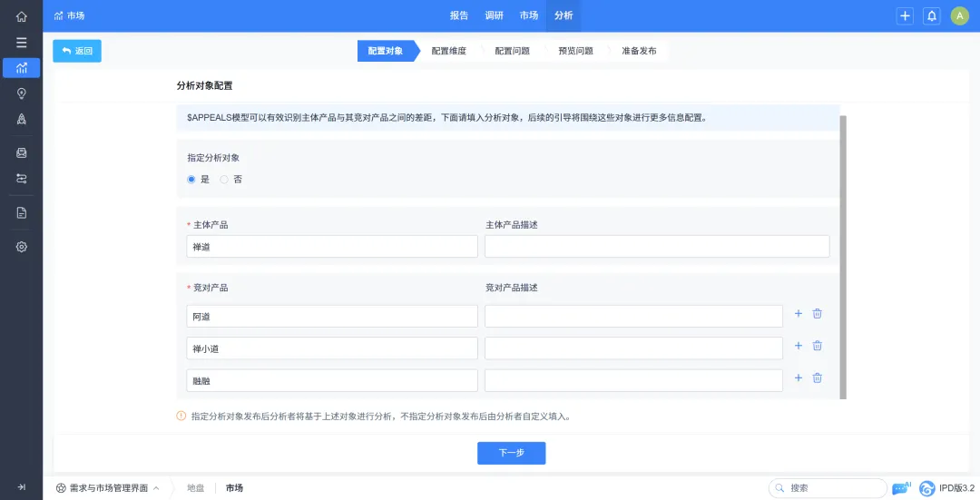The height and width of the screenshot is (500, 980).
Task: Go to the 配置问题 step
Action: (x=513, y=51)
